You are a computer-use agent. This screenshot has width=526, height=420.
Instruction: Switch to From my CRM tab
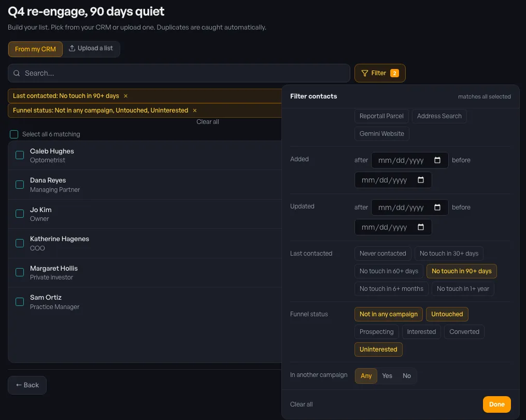35,49
